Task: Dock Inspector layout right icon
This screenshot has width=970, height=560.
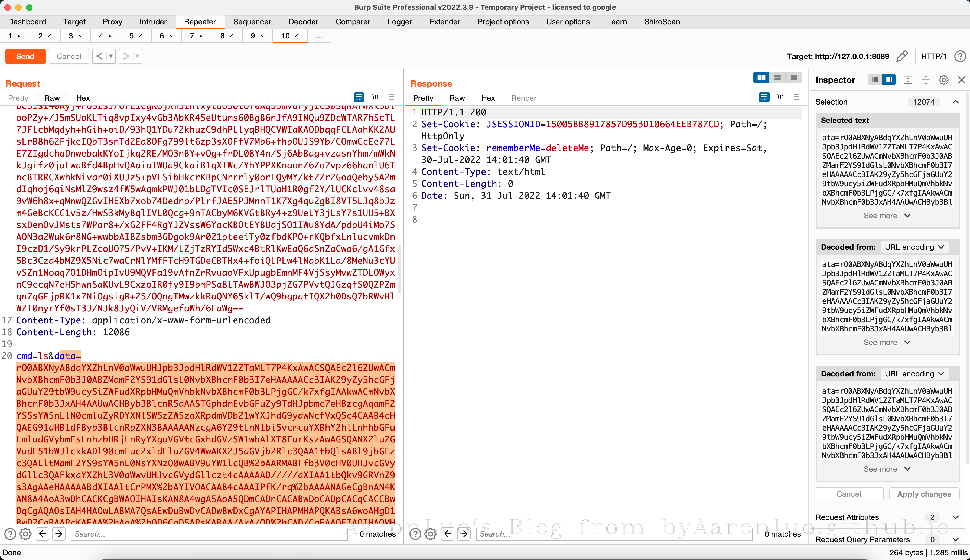Action: tap(889, 80)
